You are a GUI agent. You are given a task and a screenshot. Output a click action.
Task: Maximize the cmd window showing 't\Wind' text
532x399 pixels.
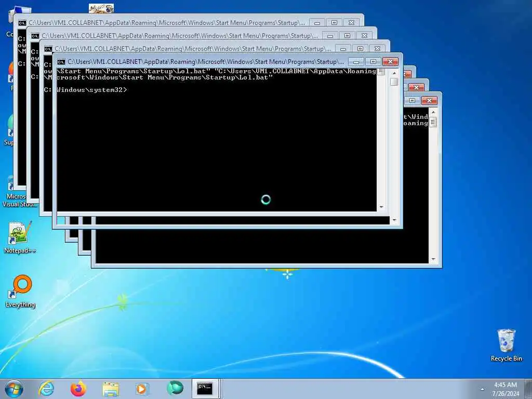[x=412, y=100]
